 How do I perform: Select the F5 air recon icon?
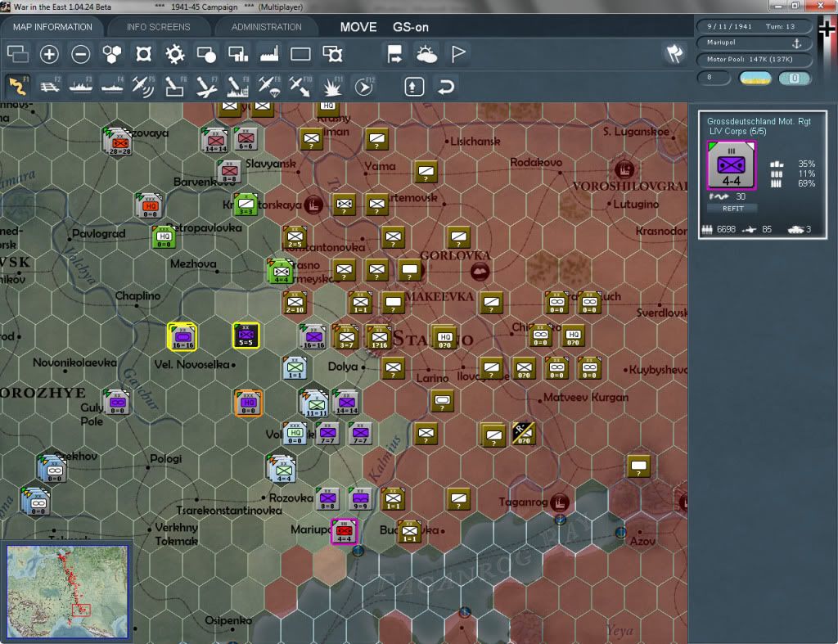coord(143,87)
